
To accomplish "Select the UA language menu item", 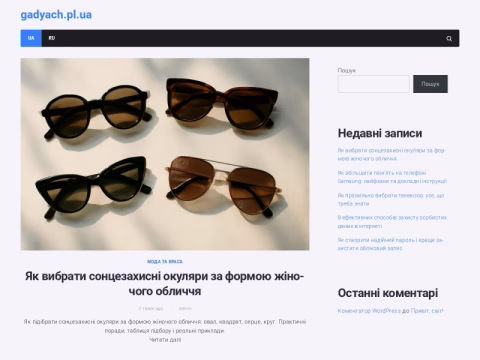I will (31, 38).
